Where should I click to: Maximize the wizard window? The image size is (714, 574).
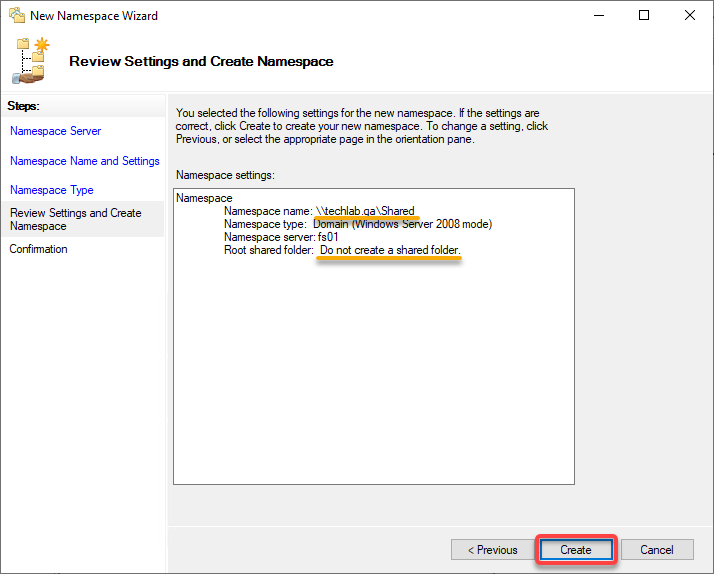pos(644,15)
